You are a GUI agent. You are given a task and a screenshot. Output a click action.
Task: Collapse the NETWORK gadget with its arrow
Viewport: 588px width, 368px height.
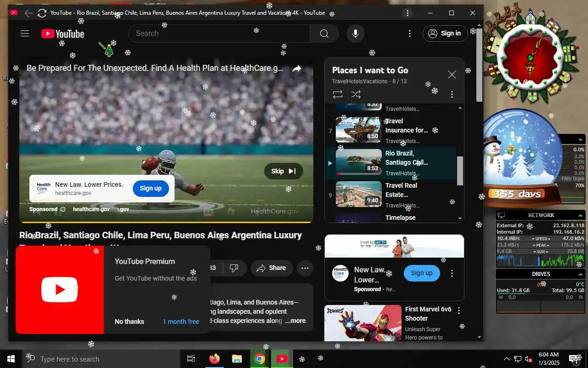coord(582,215)
